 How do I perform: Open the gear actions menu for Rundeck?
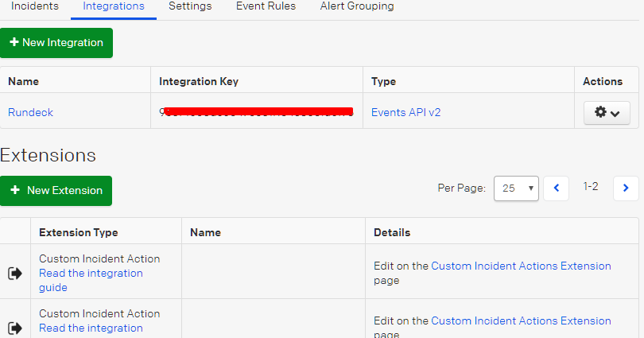pos(607,113)
